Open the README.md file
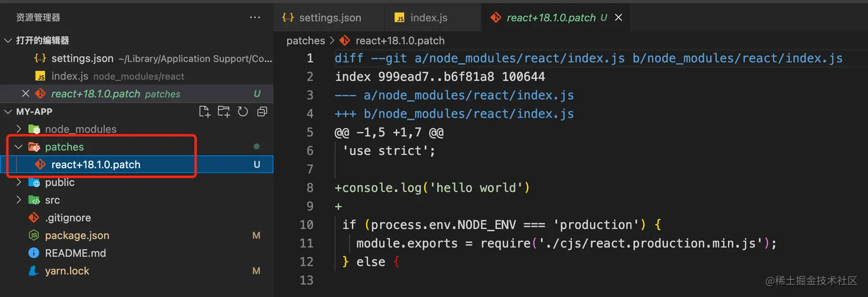 point(137,253)
